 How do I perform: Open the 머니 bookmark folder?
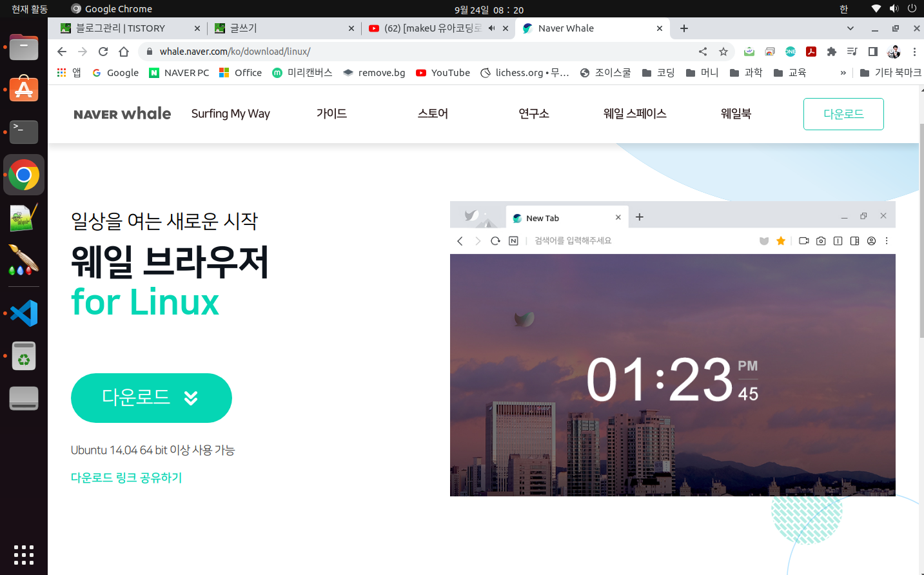pos(702,73)
